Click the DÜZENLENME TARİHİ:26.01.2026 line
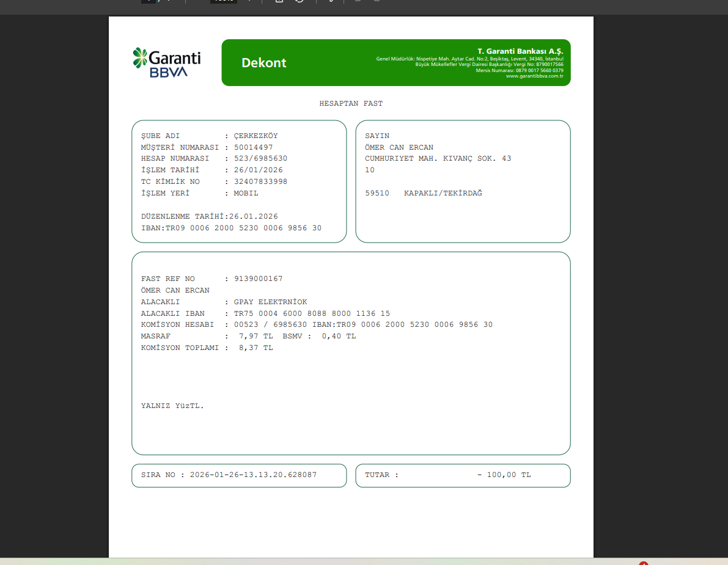 [210, 217]
